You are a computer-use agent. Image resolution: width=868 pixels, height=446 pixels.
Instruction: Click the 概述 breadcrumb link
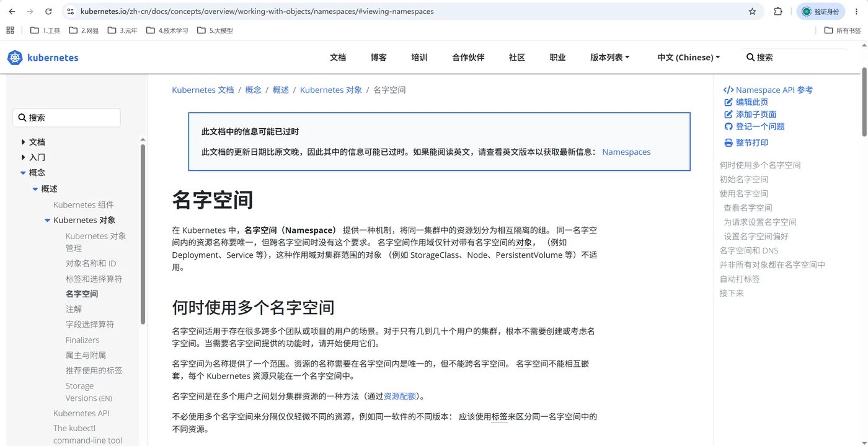[281, 90]
